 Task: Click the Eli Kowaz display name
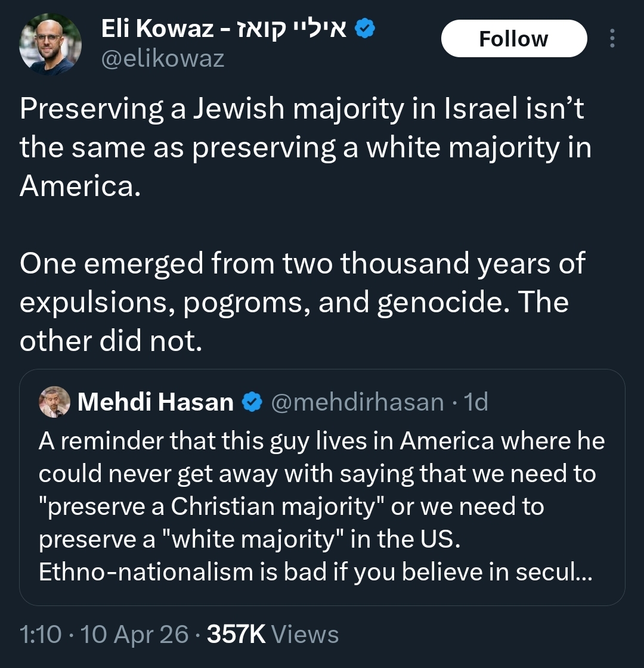(157, 28)
